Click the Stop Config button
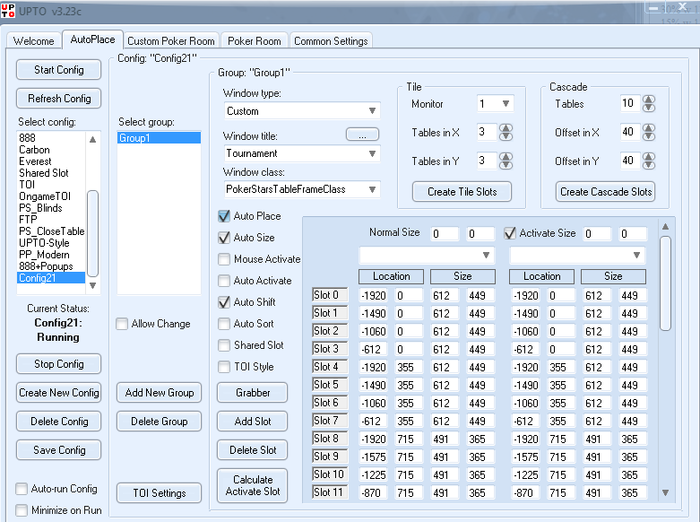This screenshot has width=700, height=522. point(58,364)
